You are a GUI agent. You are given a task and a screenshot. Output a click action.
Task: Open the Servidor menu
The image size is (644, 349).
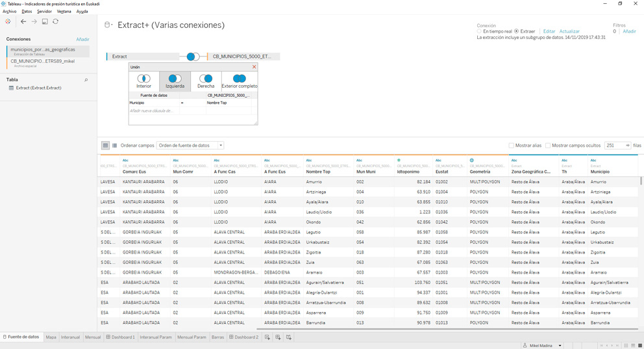point(44,12)
